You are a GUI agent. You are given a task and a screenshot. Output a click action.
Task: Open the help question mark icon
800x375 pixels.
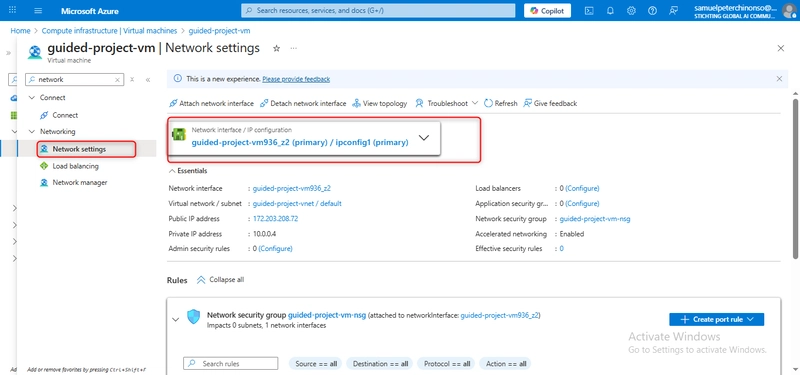(x=652, y=10)
